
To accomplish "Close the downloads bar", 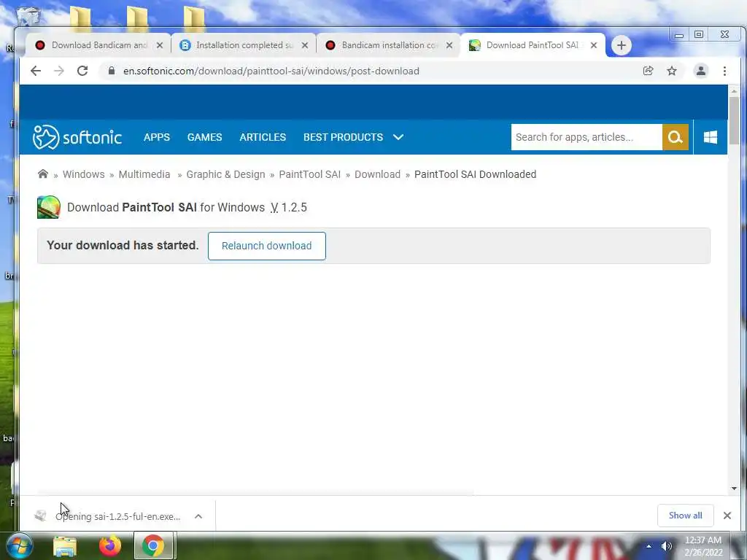I will (x=727, y=516).
